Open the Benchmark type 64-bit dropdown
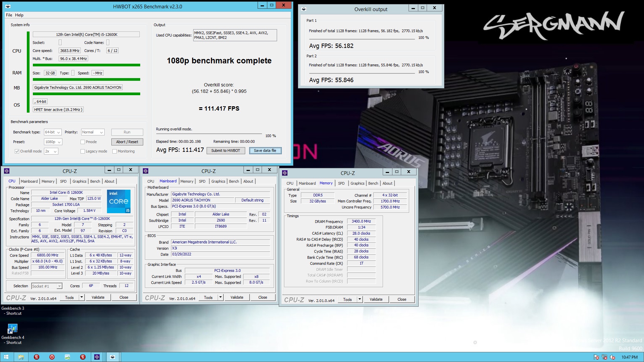This screenshot has height=362, width=644. 53,132
